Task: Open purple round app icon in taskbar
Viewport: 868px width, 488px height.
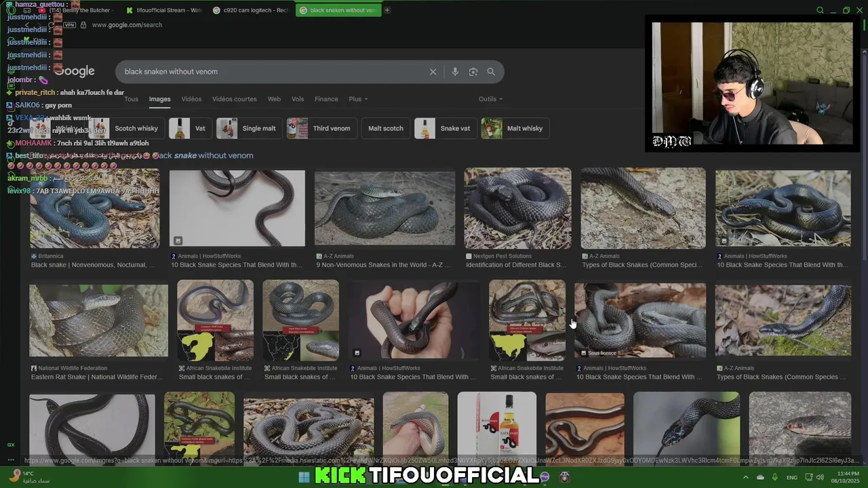Action: point(545,477)
